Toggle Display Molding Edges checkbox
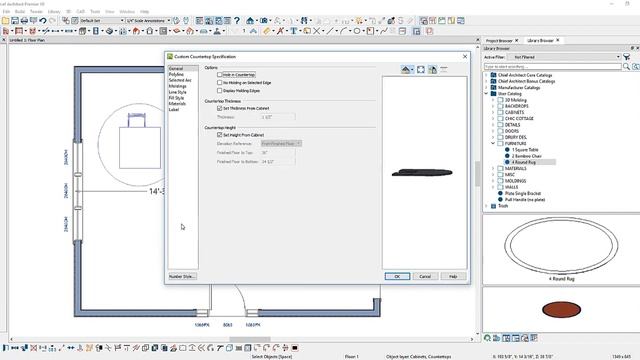Image resolution: width=640 pixels, height=360 pixels. click(220, 91)
